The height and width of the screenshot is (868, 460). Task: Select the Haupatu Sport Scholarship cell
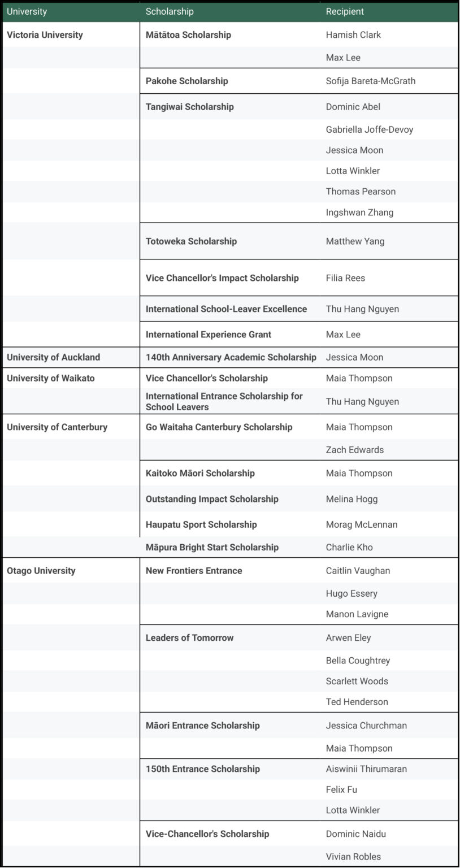(201, 524)
